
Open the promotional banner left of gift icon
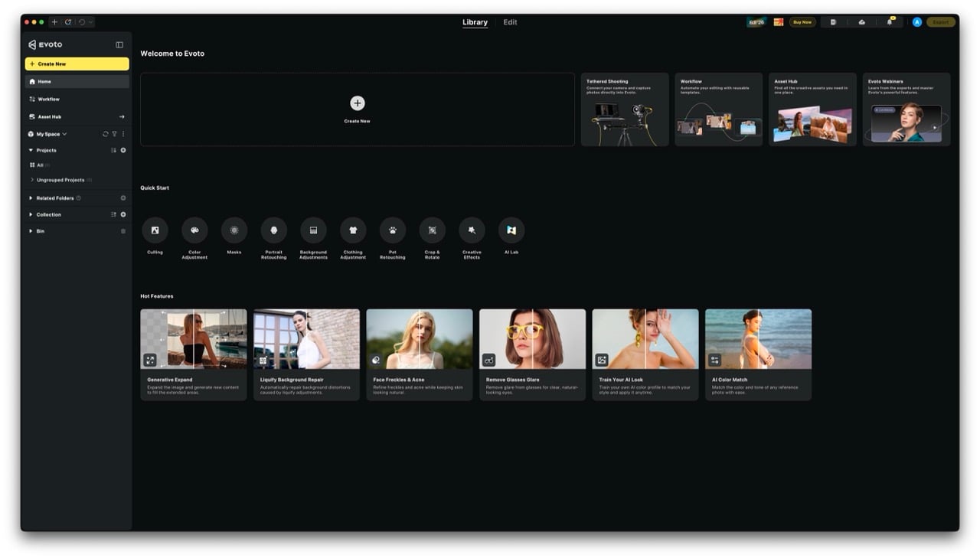[x=757, y=22]
